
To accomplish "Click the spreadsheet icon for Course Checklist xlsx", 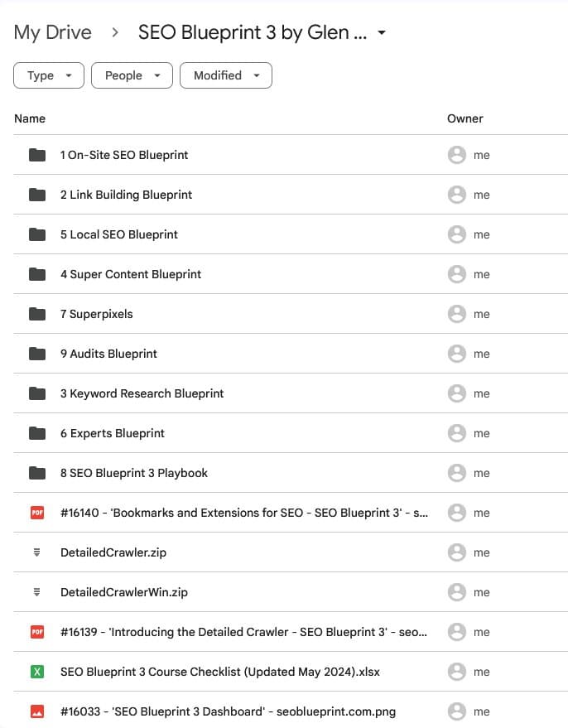I will (36, 672).
